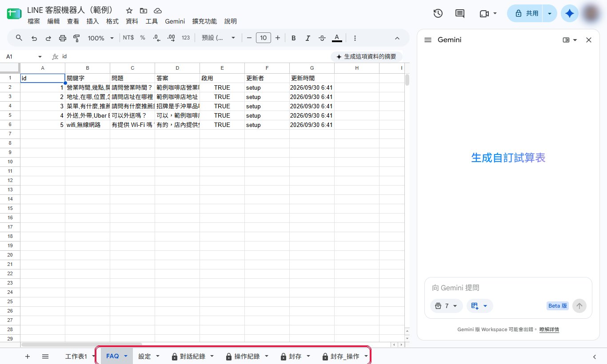Screen dimensions: 607x364
Task: Increase decimal places
Action: point(171,38)
